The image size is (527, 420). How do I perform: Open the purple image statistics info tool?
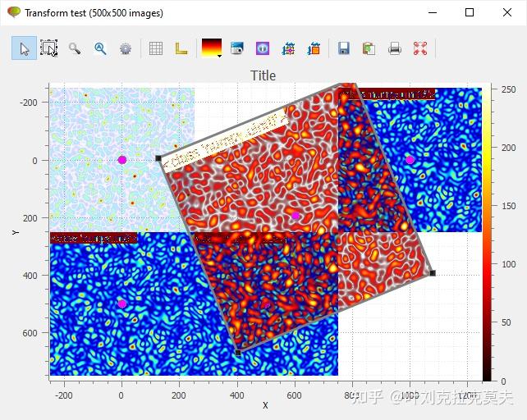click(x=263, y=48)
